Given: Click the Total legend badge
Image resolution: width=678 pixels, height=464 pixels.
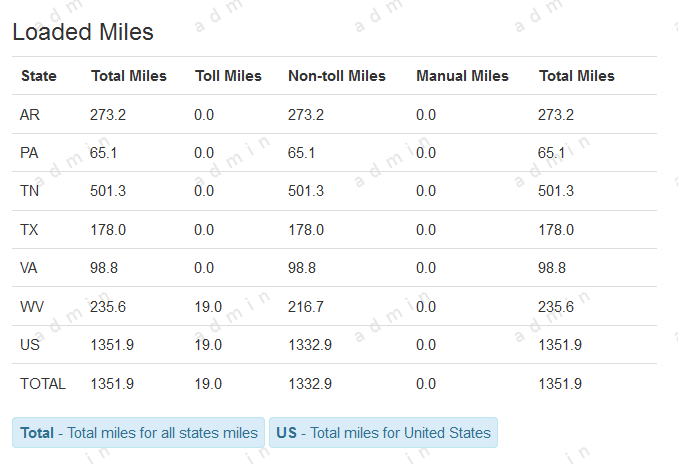Looking at the screenshot, I should tap(138, 433).
